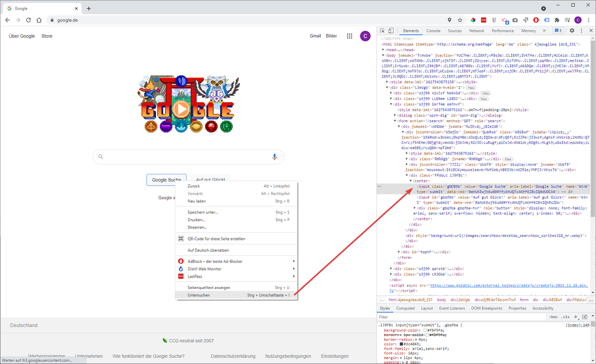Image resolution: width=596 pixels, height=364 pixels.
Task: Activate the DevTools element picker icon
Action: [x=382, y=31]
